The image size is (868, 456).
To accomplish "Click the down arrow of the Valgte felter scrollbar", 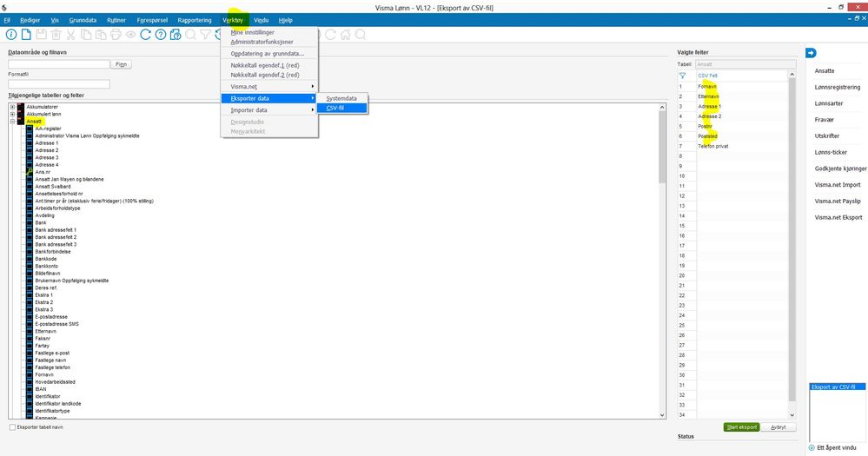I will (792, 414).
